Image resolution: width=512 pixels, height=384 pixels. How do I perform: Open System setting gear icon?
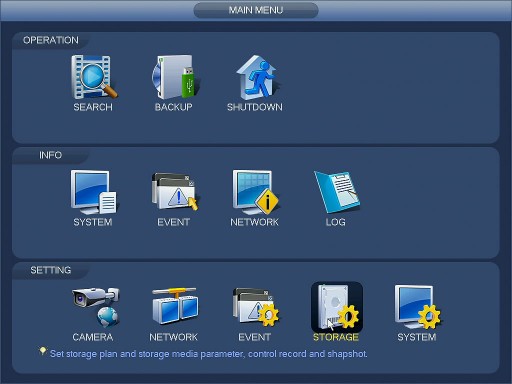[417, 307]
